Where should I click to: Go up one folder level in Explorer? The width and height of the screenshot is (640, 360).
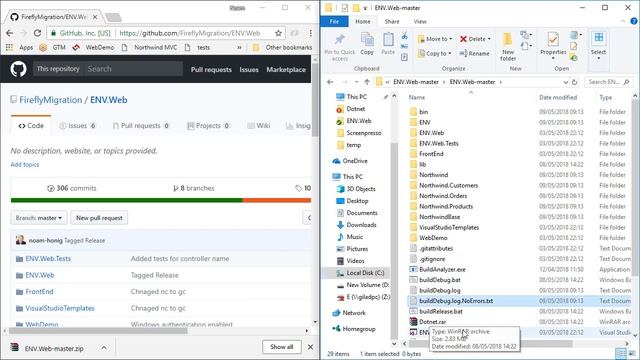tap(367, 82)
